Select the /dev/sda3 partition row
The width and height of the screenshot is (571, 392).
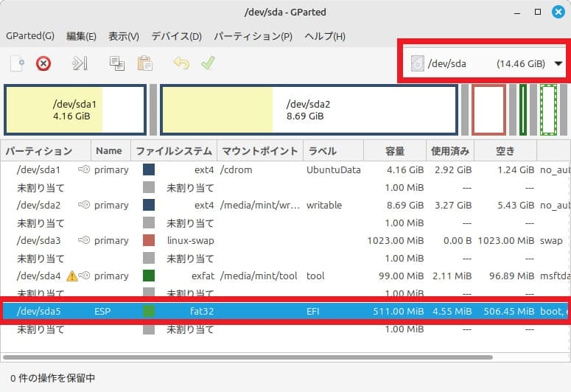286,240
